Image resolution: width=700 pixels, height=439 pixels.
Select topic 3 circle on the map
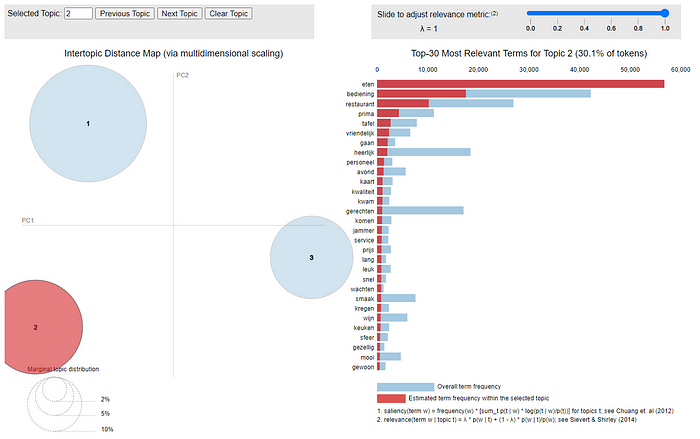[311, 258]
